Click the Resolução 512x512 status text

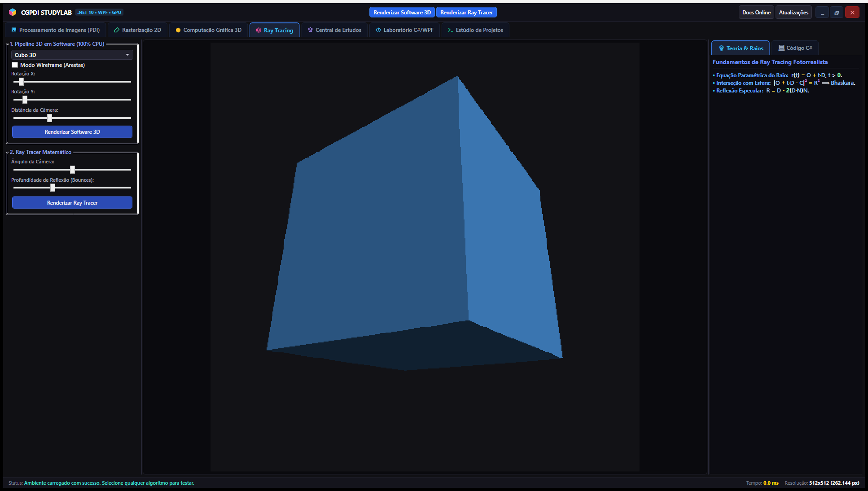(822, 483)
